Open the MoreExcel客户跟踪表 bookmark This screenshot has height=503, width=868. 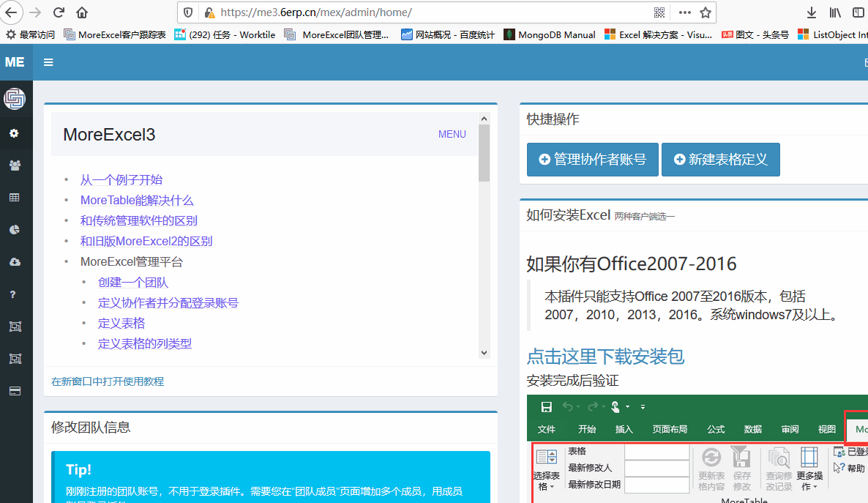115,34
